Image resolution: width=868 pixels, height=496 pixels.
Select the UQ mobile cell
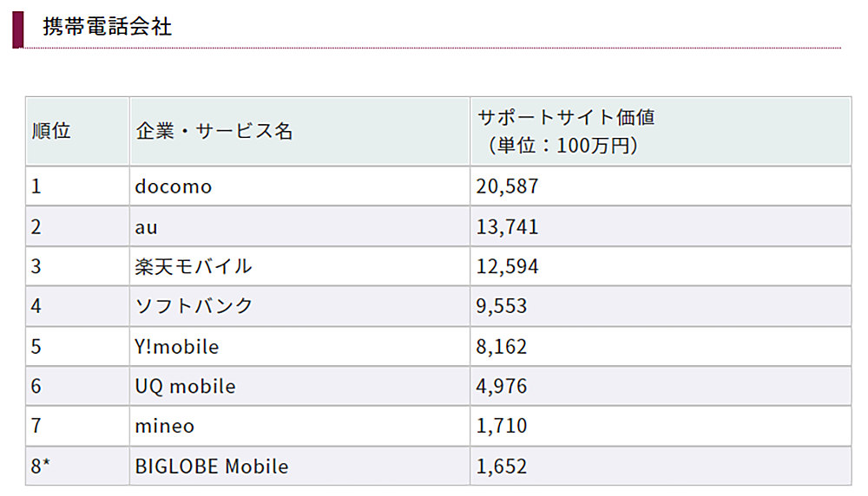(x=185, y=387)
